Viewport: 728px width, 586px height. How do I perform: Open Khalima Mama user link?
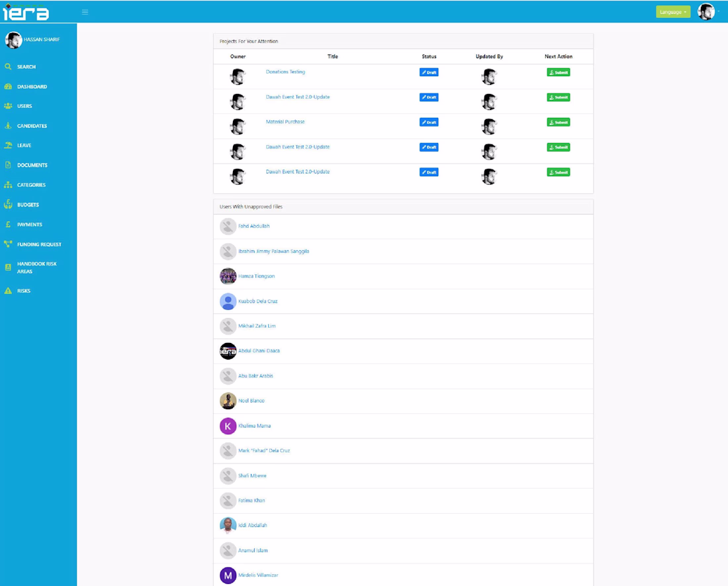pos(254,426)
